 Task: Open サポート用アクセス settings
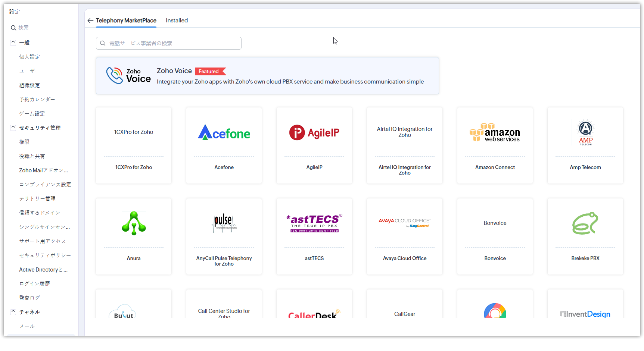[x=43, y=241]
